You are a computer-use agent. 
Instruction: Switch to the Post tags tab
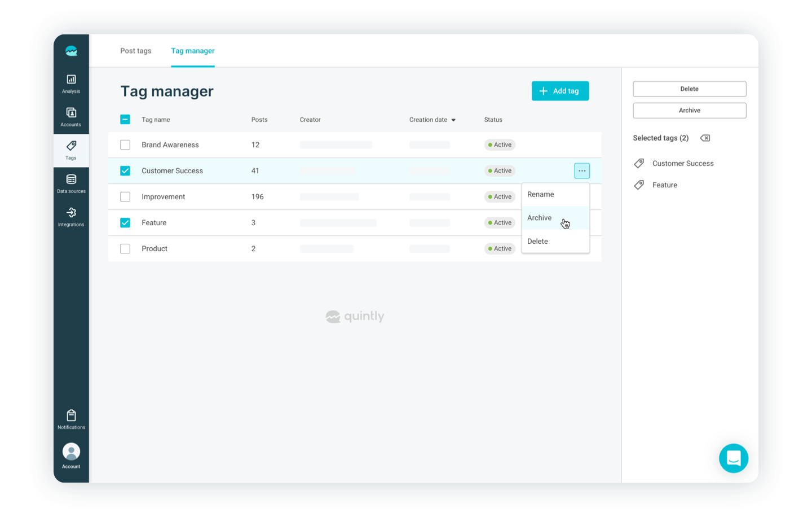136,51
